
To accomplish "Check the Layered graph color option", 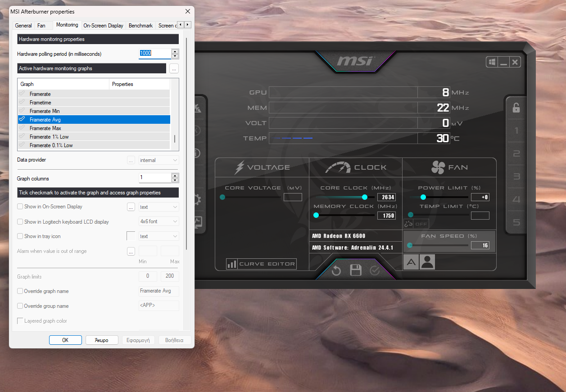I will coord(20,321).
